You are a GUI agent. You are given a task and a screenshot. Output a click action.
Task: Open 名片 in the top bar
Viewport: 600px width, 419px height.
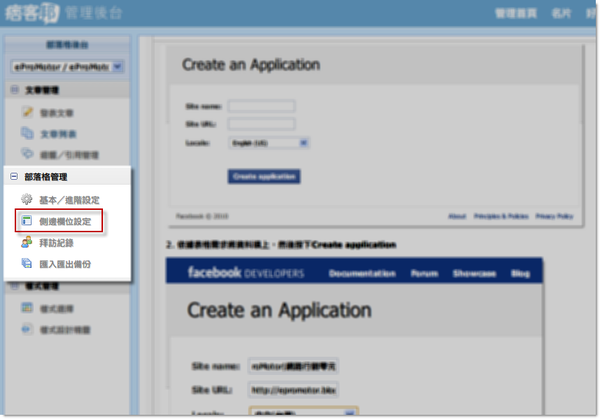(561, 13)
